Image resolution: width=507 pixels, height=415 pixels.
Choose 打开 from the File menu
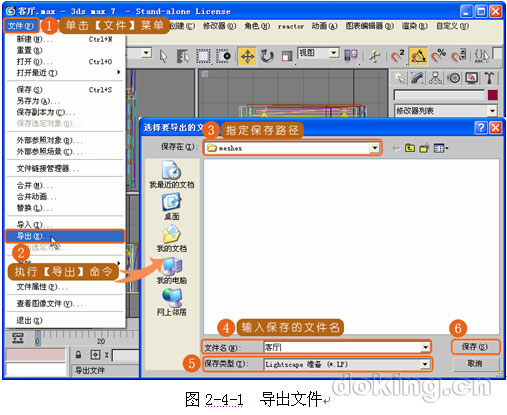65,62
